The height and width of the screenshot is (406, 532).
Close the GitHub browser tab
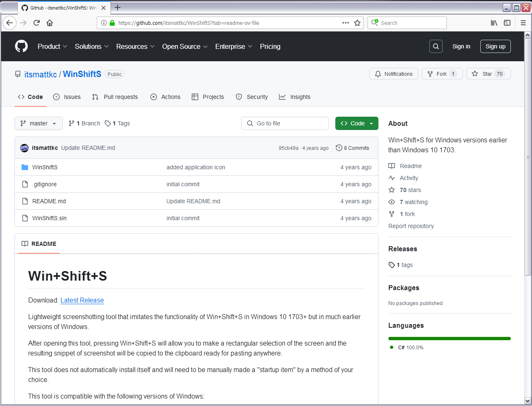click(104, 8)
